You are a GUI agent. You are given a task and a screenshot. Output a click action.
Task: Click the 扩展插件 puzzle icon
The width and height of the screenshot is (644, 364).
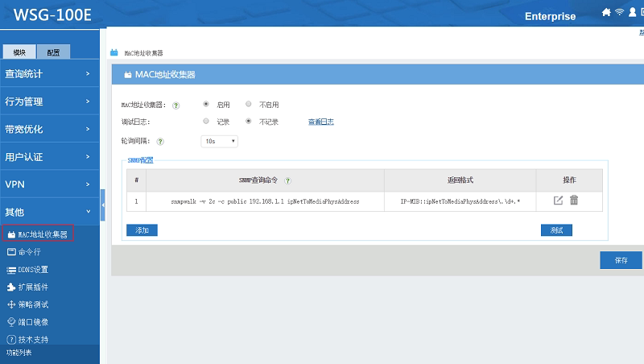11,287
